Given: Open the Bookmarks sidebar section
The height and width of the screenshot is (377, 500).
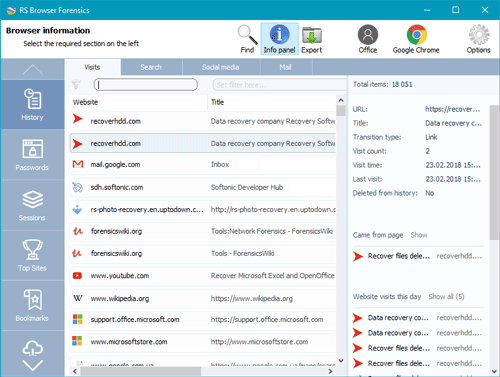Looking at the screenshot, I should (32, 306).
